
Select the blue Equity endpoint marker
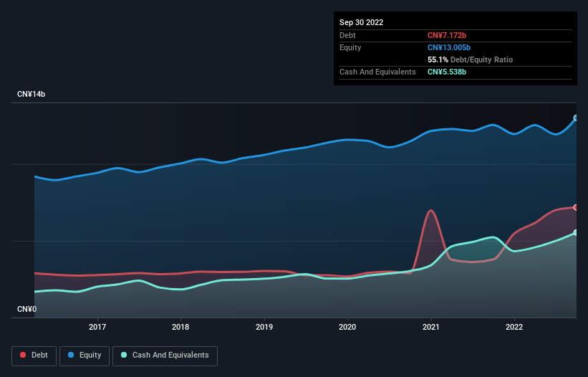click(576, 118)
